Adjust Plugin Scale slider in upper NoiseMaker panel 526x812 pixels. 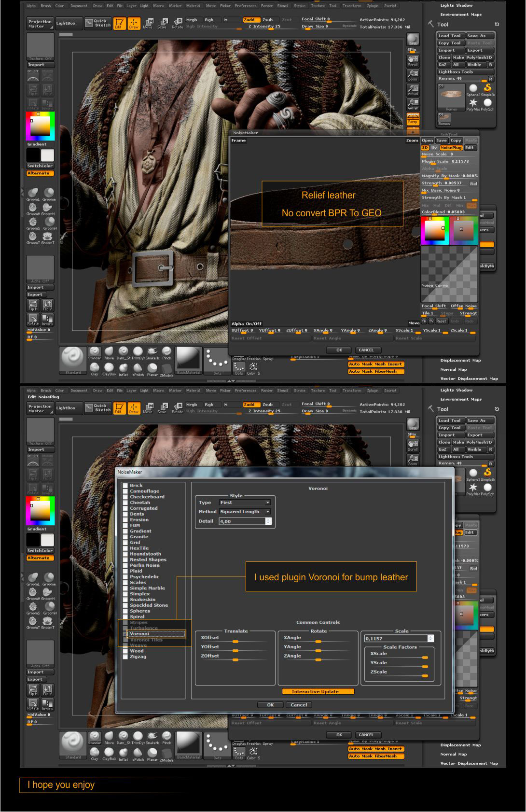pos(449,162)
